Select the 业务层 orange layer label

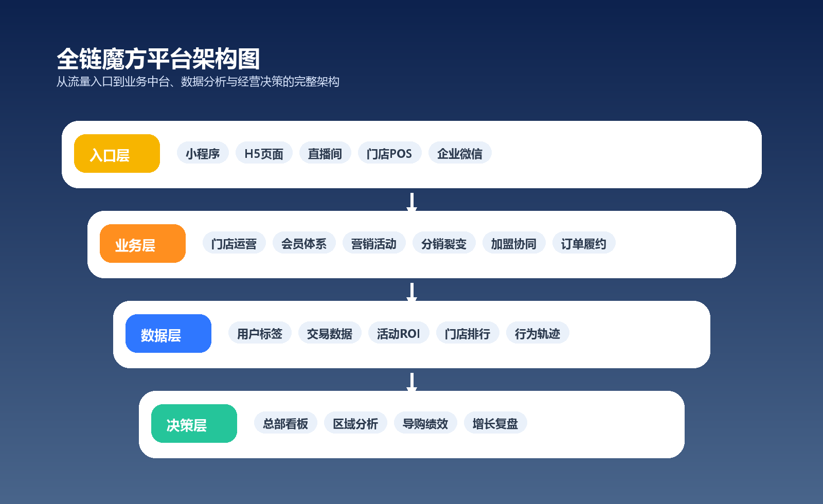pos(142,244)
